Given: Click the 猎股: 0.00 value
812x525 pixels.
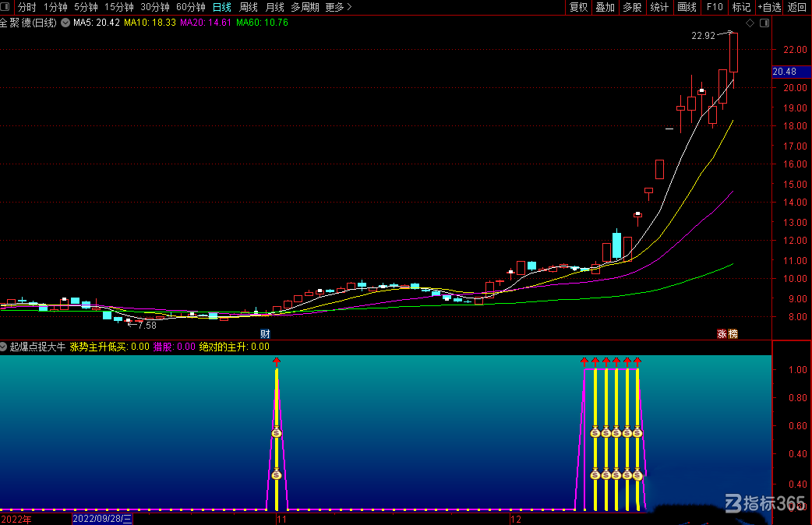Looking at the screenshot, I should point(174,347).
